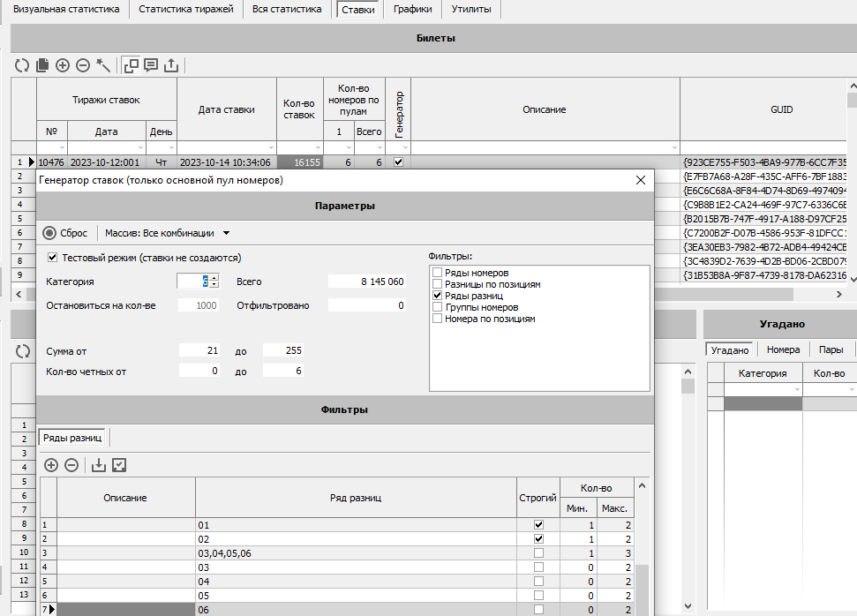Check Строгий for the 03,04,05,06 row
This screenshot has height=616, width=857.
[538, 553]
